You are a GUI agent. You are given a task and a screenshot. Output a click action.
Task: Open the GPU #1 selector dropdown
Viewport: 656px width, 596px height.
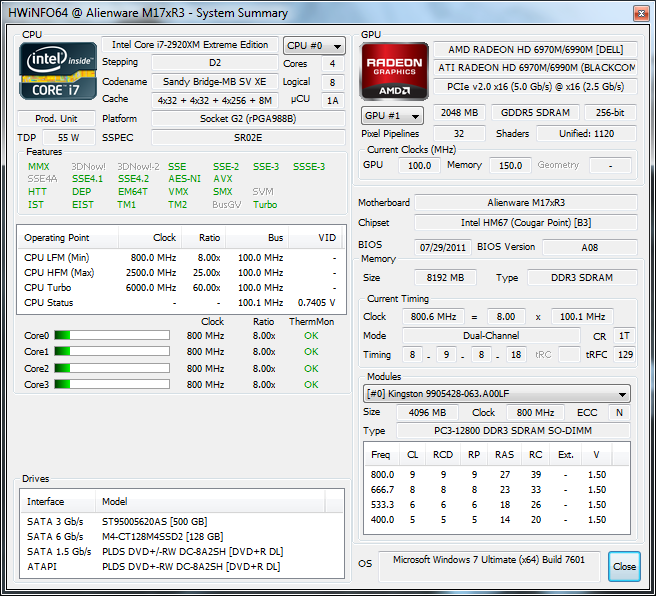(x=392, y=115)
